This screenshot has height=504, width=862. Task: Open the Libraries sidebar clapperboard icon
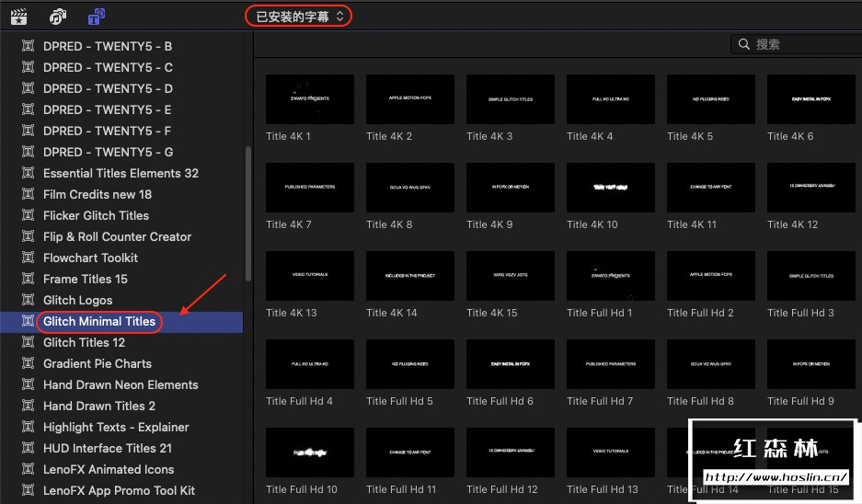click(18, 17)
